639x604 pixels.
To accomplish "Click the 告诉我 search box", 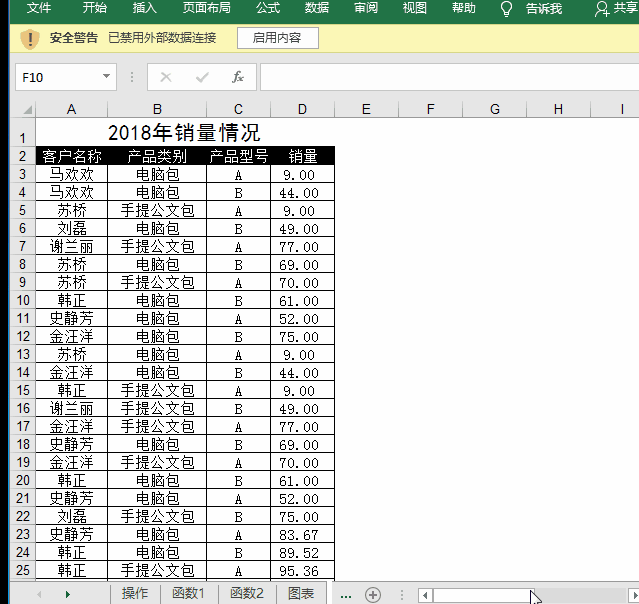I will coord(544,9).
